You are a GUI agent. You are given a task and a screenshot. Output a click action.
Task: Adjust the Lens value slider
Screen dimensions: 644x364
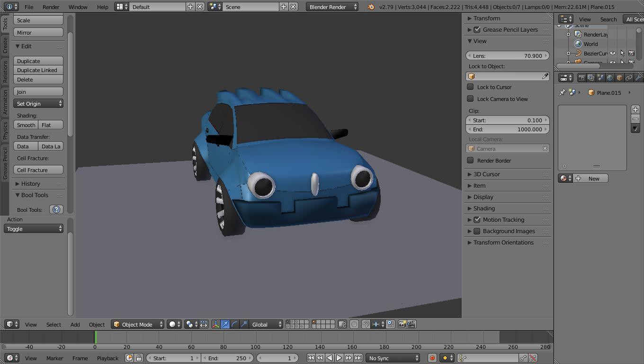click(508, 55)
